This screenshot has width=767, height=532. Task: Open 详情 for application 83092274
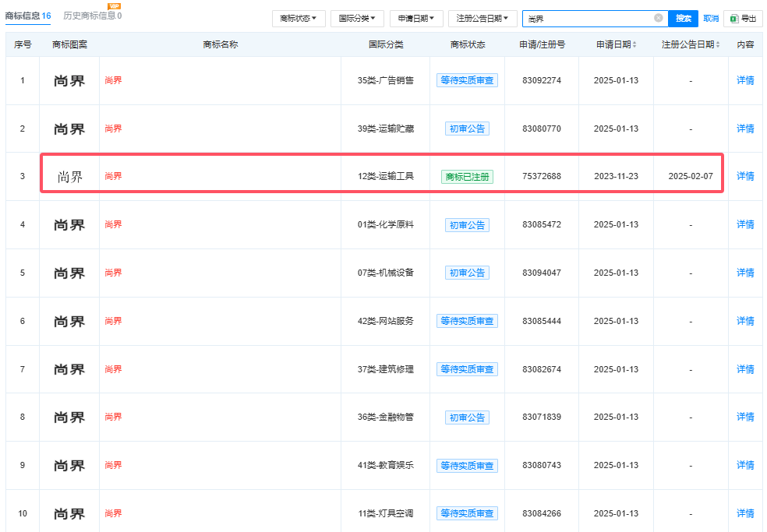click(745, 80)
